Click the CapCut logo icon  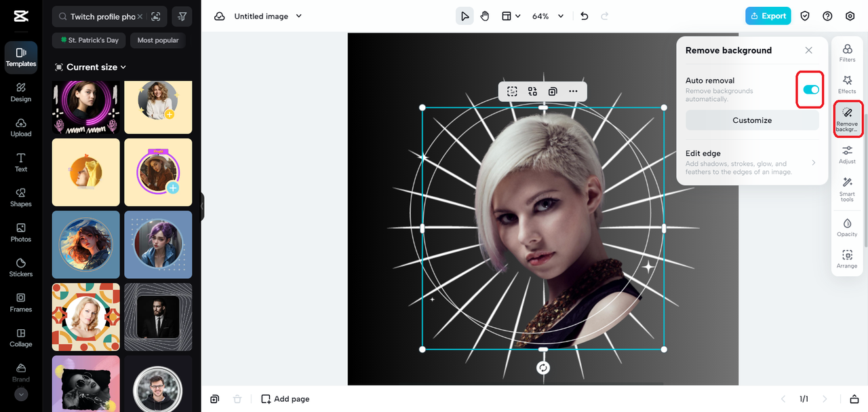[20, 16]
